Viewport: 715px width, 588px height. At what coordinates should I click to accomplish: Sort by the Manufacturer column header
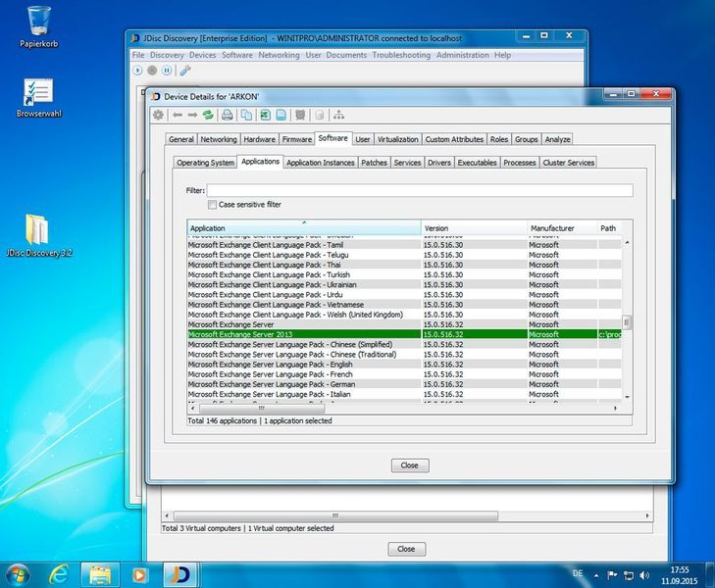click(562, 227)
